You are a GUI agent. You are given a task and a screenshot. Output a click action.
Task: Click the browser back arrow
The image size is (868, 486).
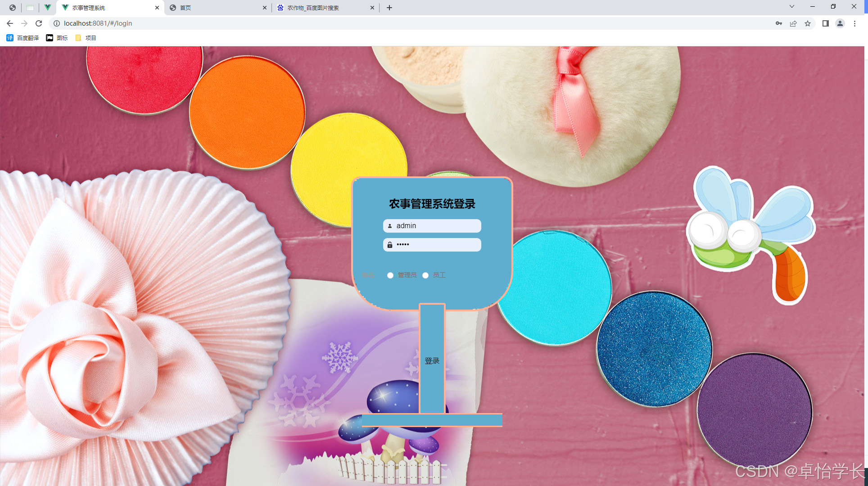tap(10, 23)
